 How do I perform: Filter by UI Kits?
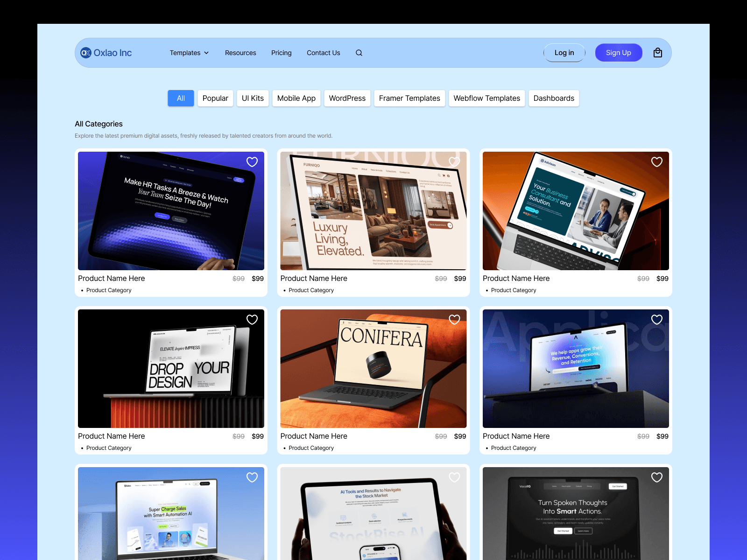coord(253,98)
